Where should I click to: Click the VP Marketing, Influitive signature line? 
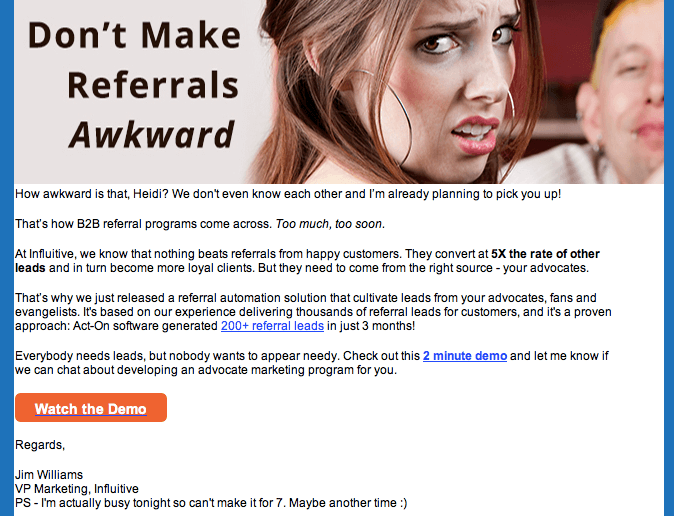[x=77, y=489]
